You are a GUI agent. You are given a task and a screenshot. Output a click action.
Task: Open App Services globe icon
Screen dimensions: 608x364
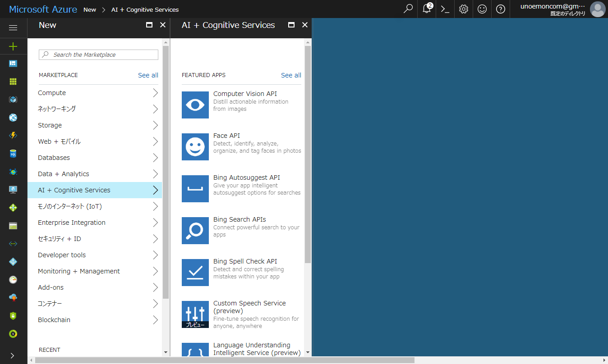pyautogui.click(x=13, y=118)
